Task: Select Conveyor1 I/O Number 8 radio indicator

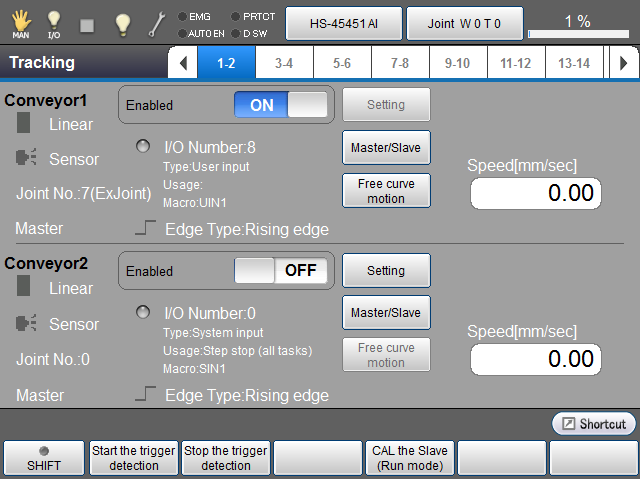Action: tap(144, 147)
